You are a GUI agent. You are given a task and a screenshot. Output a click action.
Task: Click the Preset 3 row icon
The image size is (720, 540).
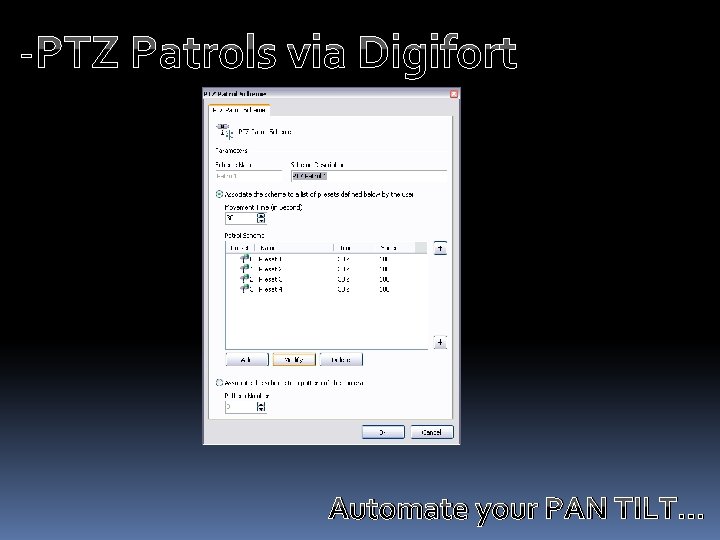pos(245,279)
